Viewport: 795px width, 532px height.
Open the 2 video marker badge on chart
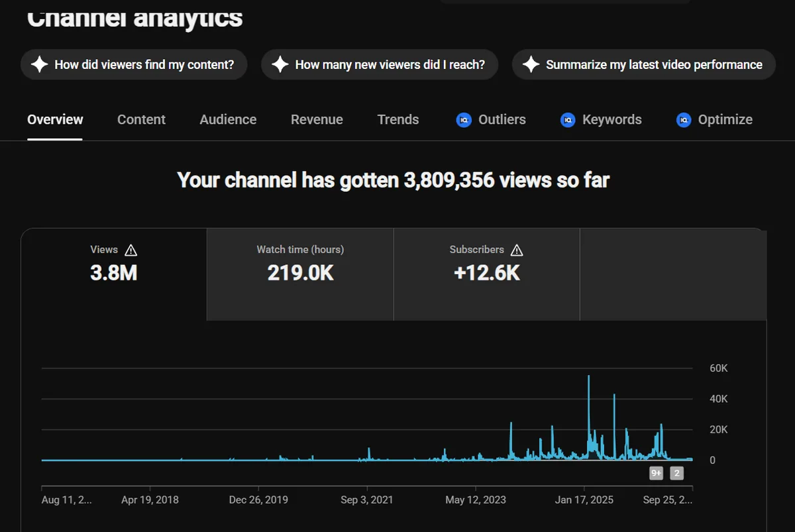point(676,473)
